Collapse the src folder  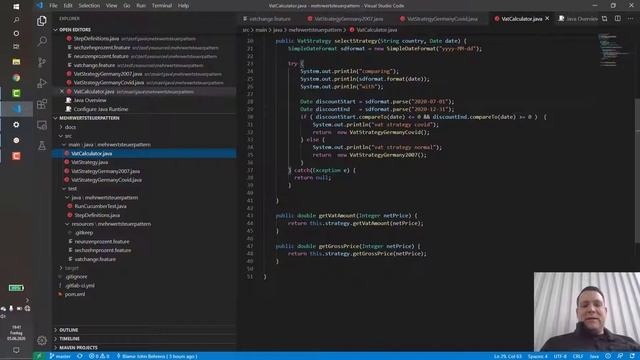click(x=68, y=136)
